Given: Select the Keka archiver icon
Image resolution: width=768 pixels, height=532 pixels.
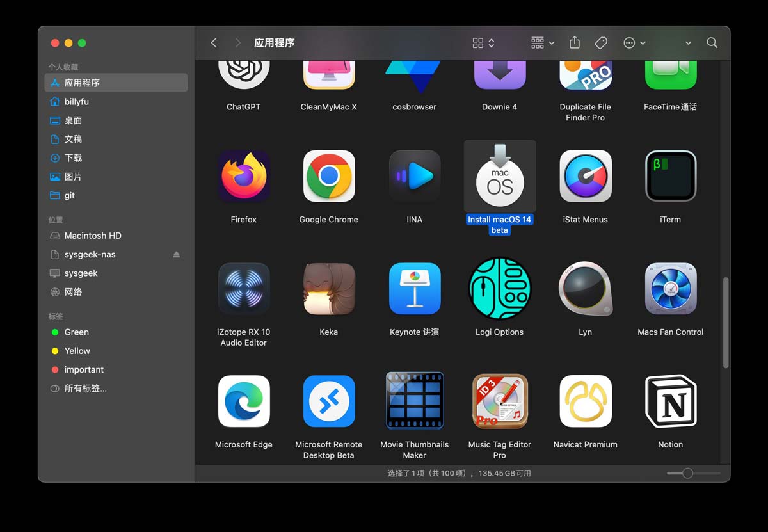Looking at the screenshot, I should coord(328,289).
